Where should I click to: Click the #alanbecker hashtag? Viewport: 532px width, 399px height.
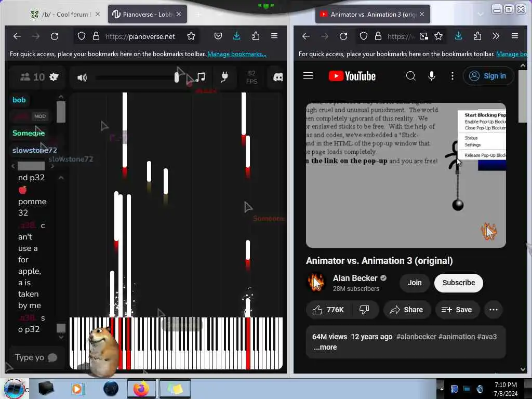coord(416,337)
